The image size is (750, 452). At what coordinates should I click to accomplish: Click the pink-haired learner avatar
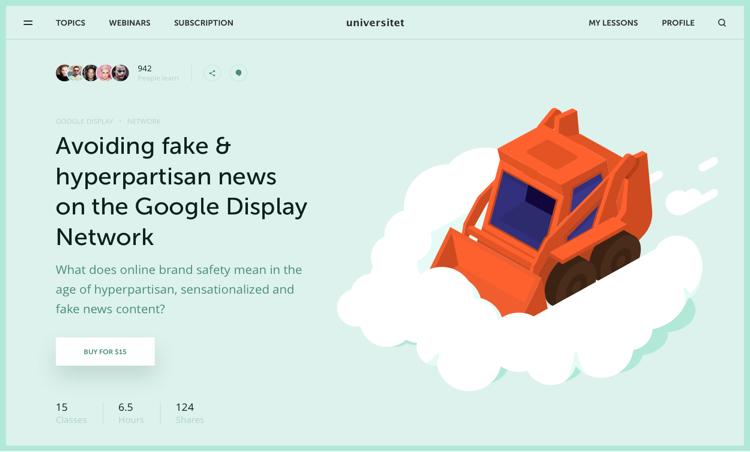pyautogui.click(x=105, y=73)
